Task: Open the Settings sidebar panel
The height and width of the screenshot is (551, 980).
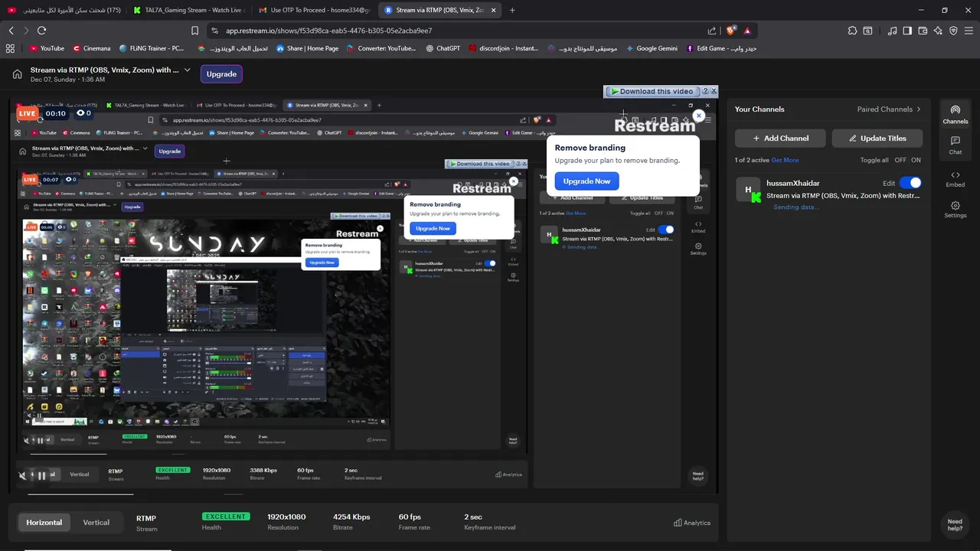Action: click(955, 210)
